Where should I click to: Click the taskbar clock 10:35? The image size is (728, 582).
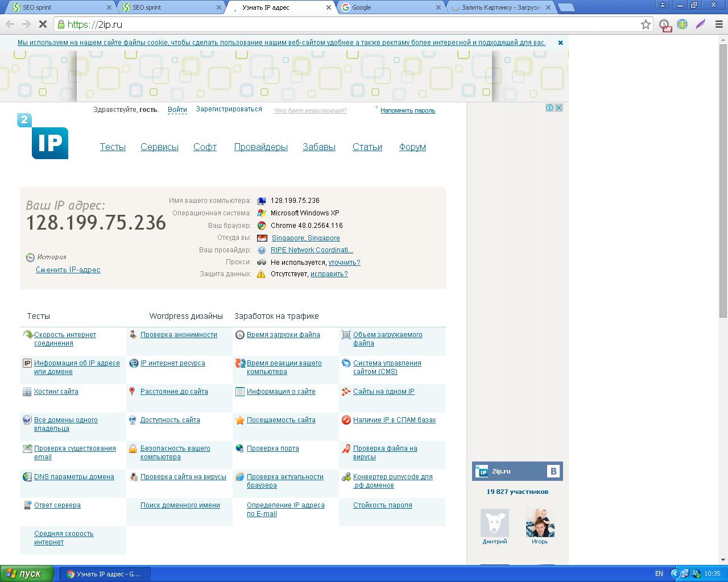712,574
